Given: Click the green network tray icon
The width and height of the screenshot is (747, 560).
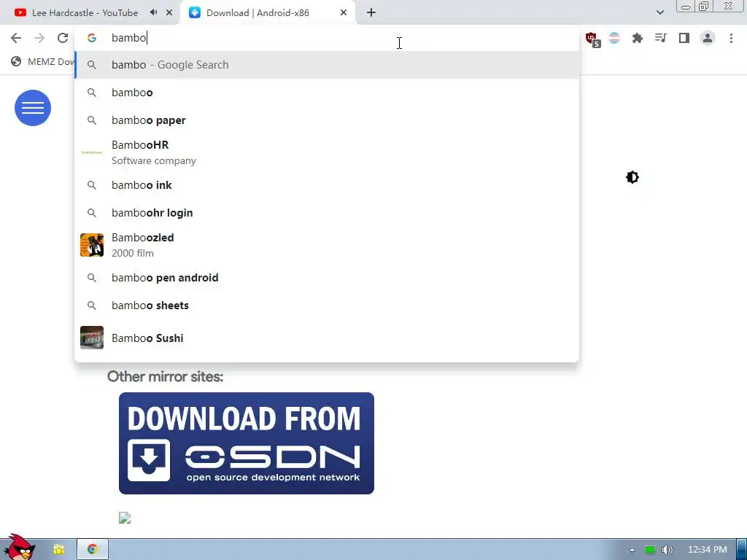Looking at the screenshot, I should tap(650, 550).
